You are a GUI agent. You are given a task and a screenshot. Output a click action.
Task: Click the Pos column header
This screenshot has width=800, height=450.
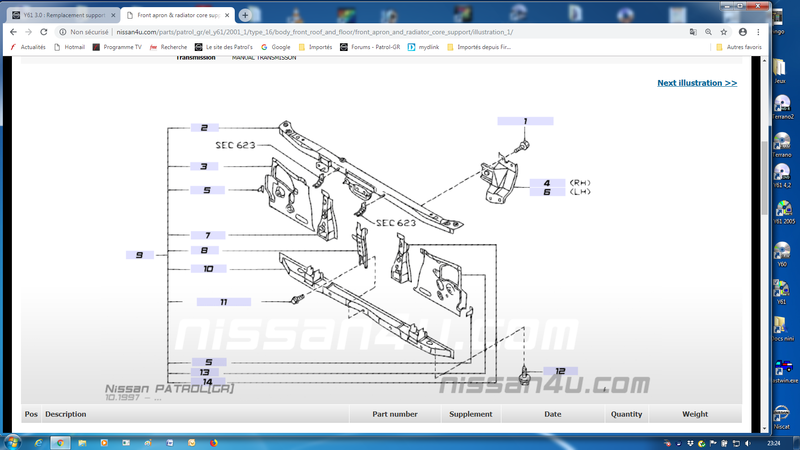tap(31, 414)
